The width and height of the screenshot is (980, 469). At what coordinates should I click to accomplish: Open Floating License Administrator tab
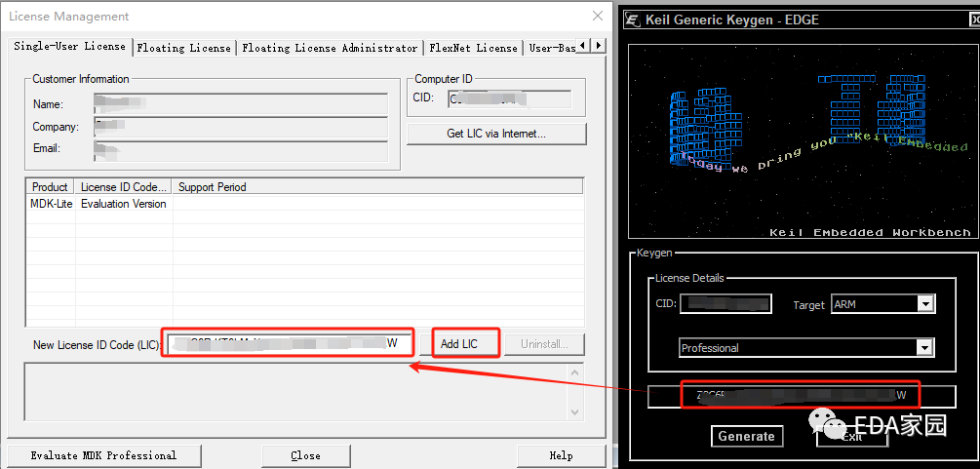[330, 48]
